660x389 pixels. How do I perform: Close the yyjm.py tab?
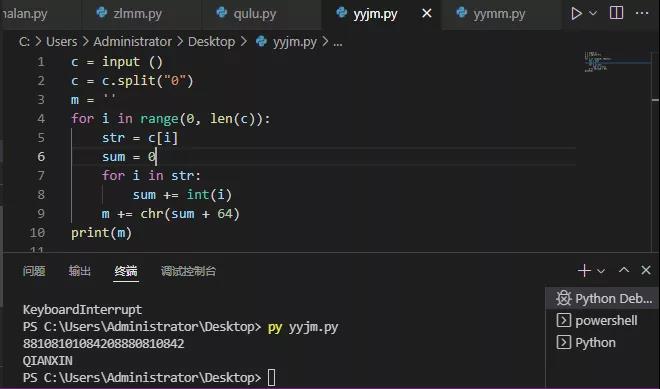427,13
